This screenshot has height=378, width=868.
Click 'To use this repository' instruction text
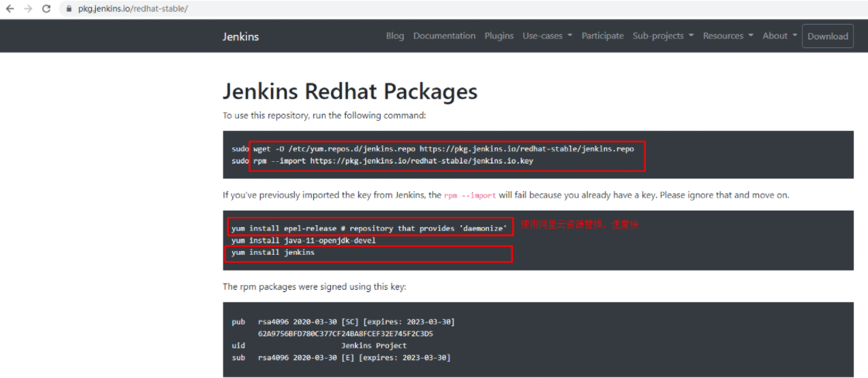coord(324,116)
